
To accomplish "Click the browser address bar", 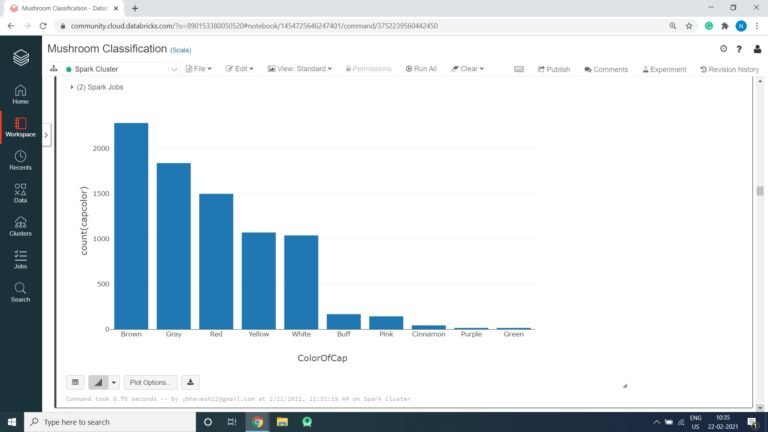I will [362, 26].
